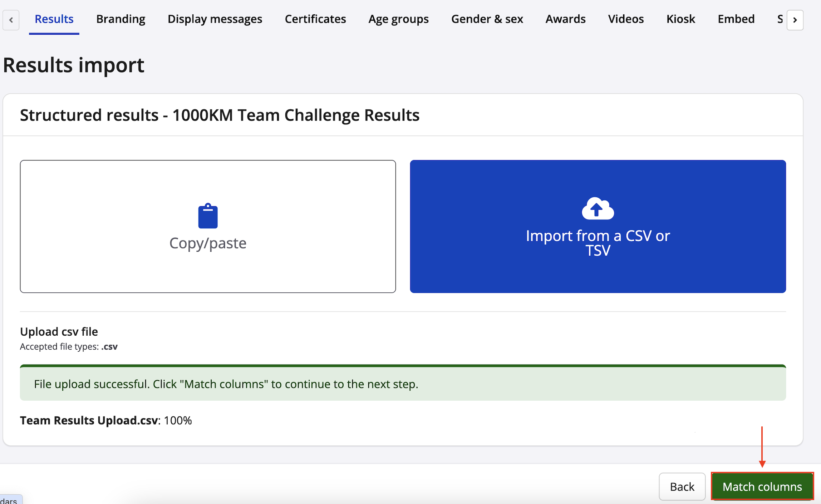Switch to the Awards tab
This screenshot has width=821, height=504.
(565, 19)
